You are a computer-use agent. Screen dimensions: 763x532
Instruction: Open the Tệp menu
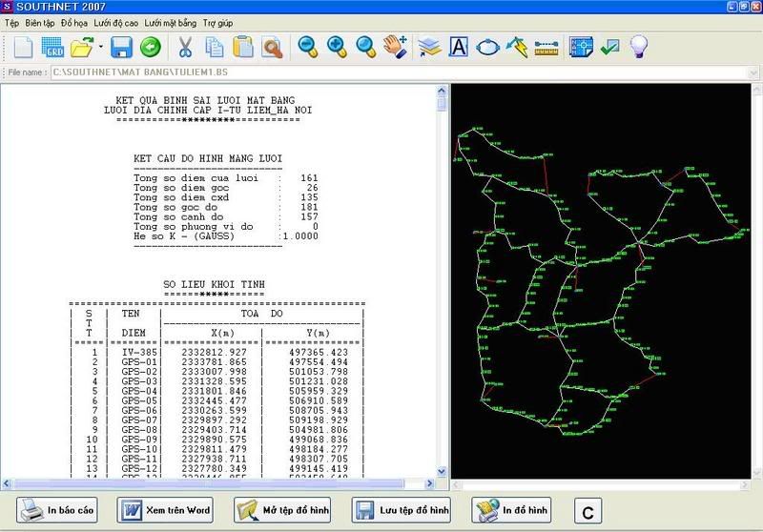coord(12,23)
